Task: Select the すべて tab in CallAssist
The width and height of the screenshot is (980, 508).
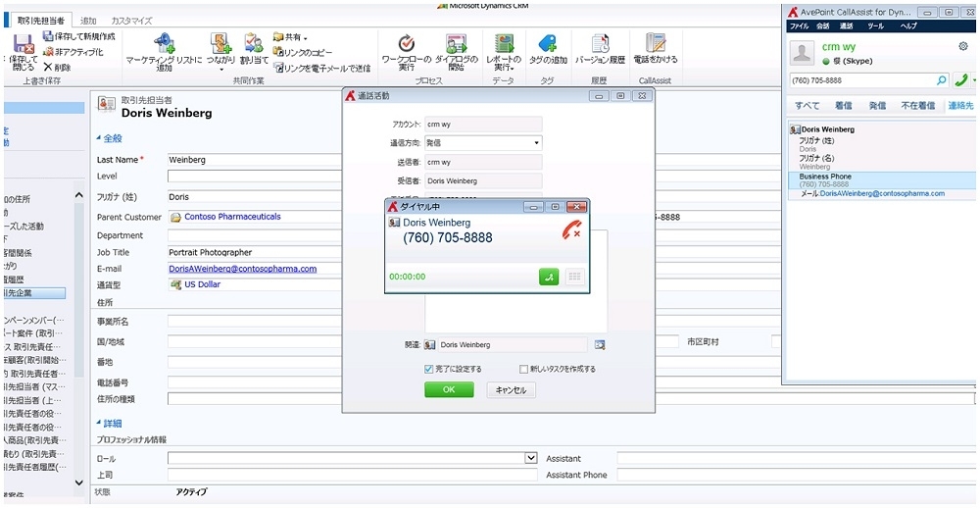Action: (807, 106)
